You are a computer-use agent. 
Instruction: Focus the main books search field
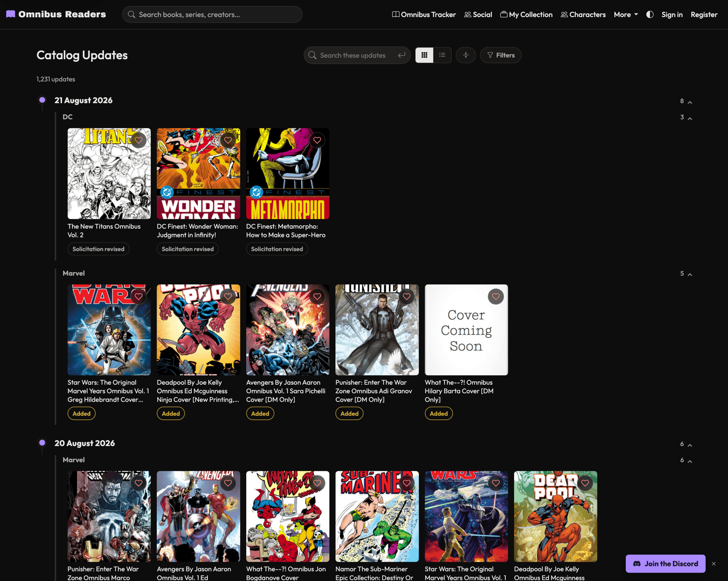click(x=212, y=15)
